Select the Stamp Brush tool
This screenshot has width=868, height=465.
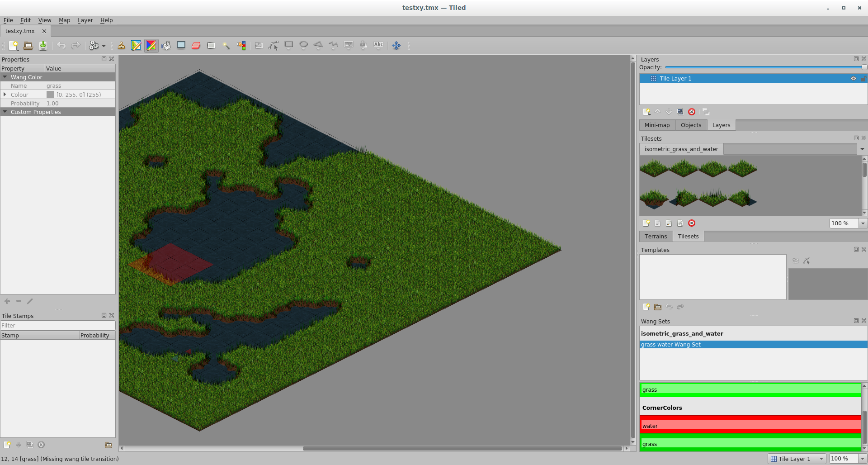pyautogui.click(x=121, y=45)
